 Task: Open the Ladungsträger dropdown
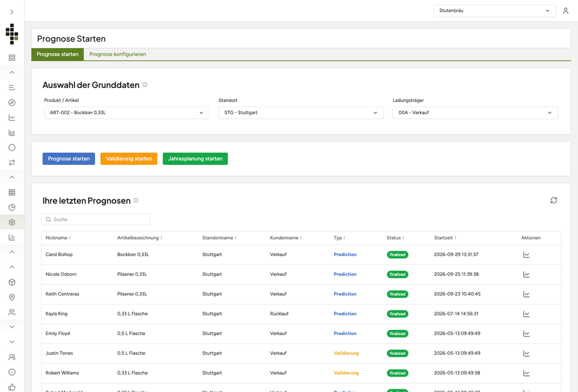point(475,113)
